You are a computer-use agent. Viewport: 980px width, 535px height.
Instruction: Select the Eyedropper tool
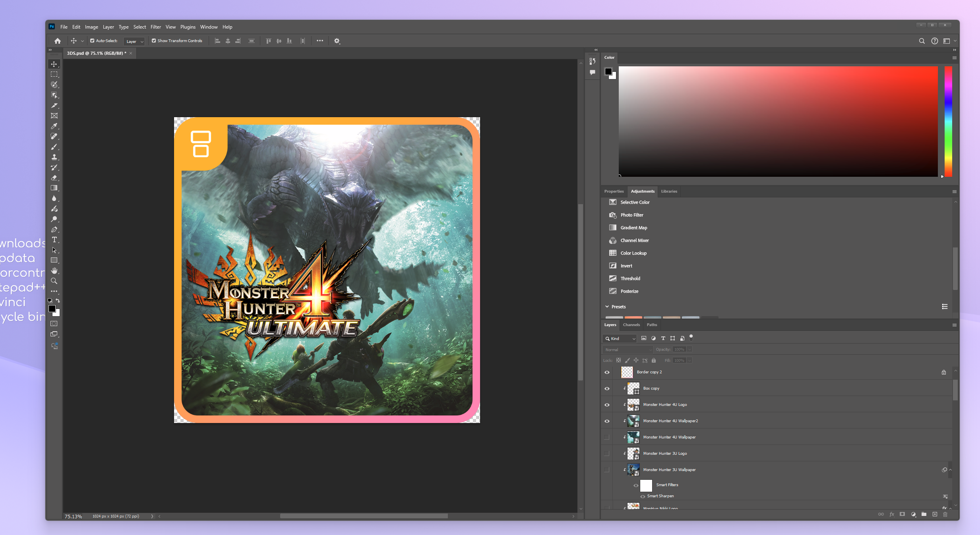click(54, 126)
